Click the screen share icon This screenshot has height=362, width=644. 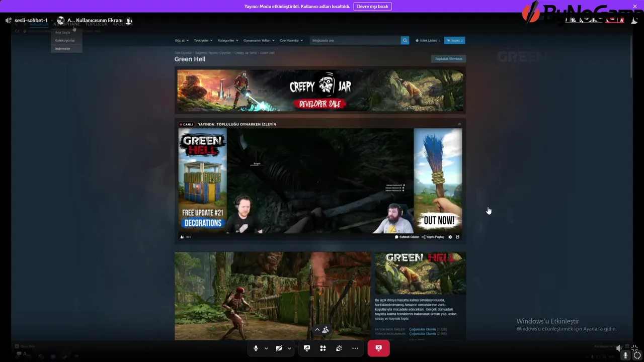pyautogui.click(x=307, y=348)
